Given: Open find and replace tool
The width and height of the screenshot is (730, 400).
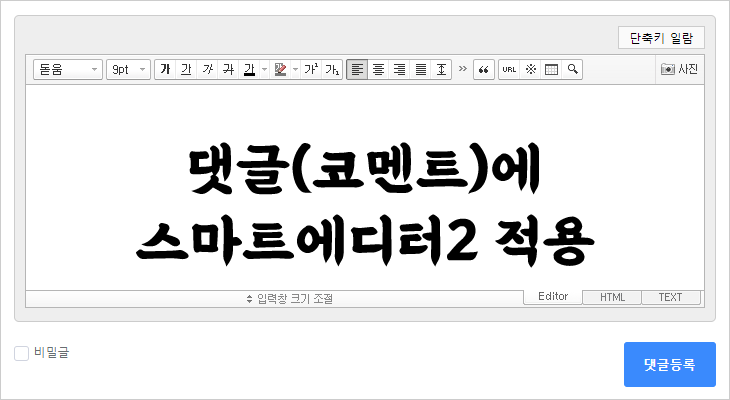Looking at the screenshot, I should (x=572, y=70).
